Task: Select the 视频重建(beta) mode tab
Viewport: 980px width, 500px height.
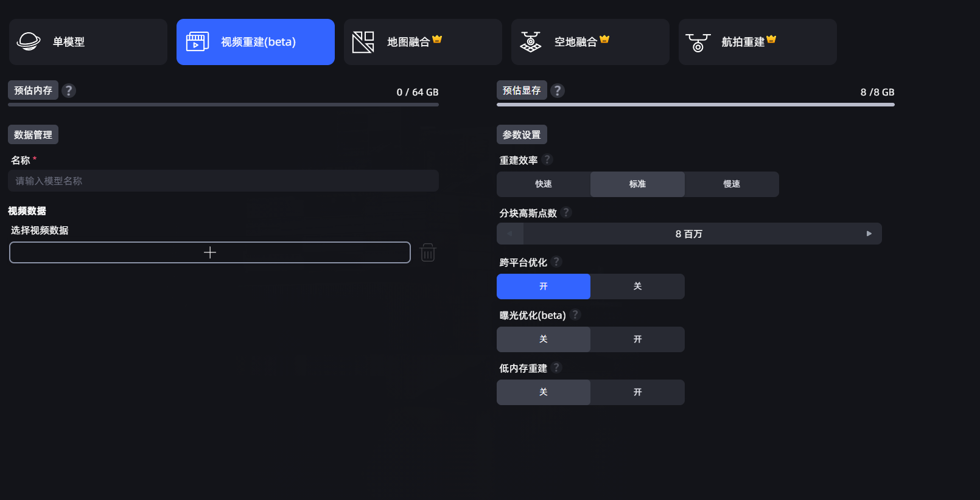Action: click(256, 42)
